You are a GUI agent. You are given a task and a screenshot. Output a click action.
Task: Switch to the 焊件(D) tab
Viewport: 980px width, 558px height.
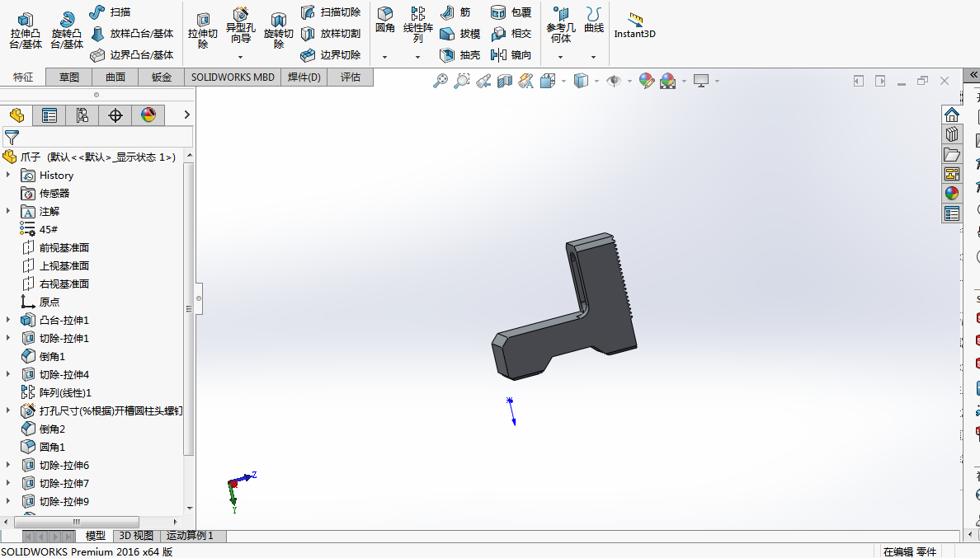coord(304,77)
